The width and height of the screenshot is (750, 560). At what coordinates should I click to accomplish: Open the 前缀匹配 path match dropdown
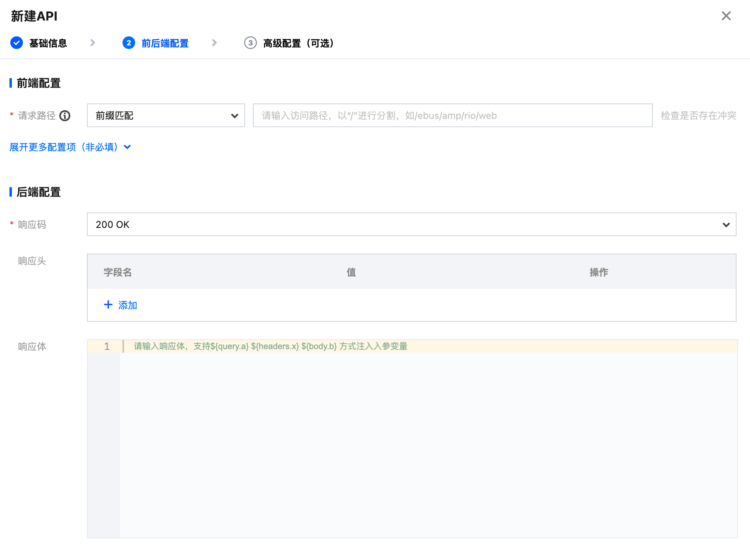166,115
